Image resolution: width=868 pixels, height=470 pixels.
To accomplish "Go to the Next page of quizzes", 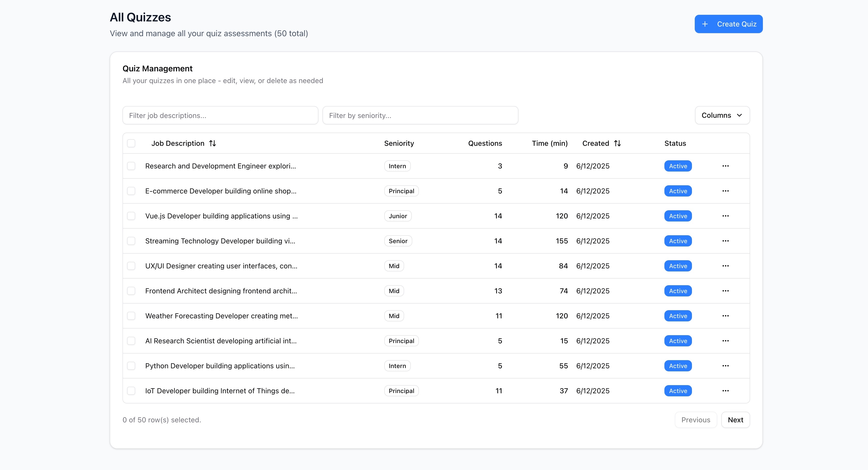I will tap(735, 420).
